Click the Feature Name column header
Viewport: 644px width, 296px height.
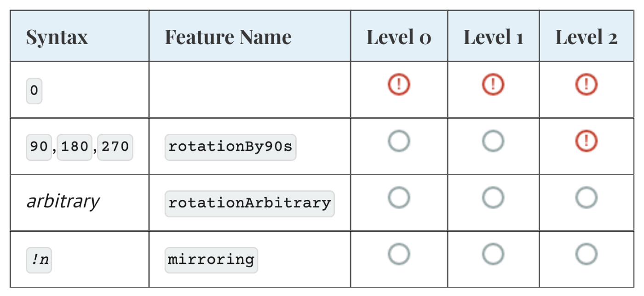coord(228,37)
